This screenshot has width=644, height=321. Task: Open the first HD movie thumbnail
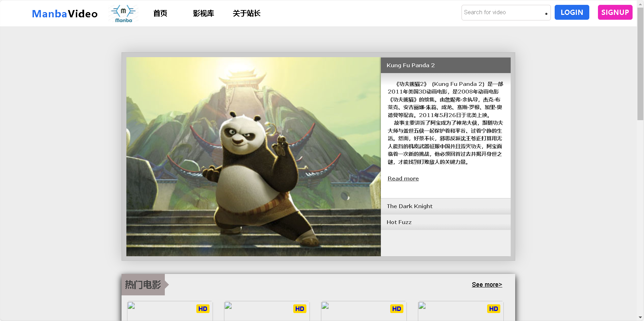coord(170,311)
